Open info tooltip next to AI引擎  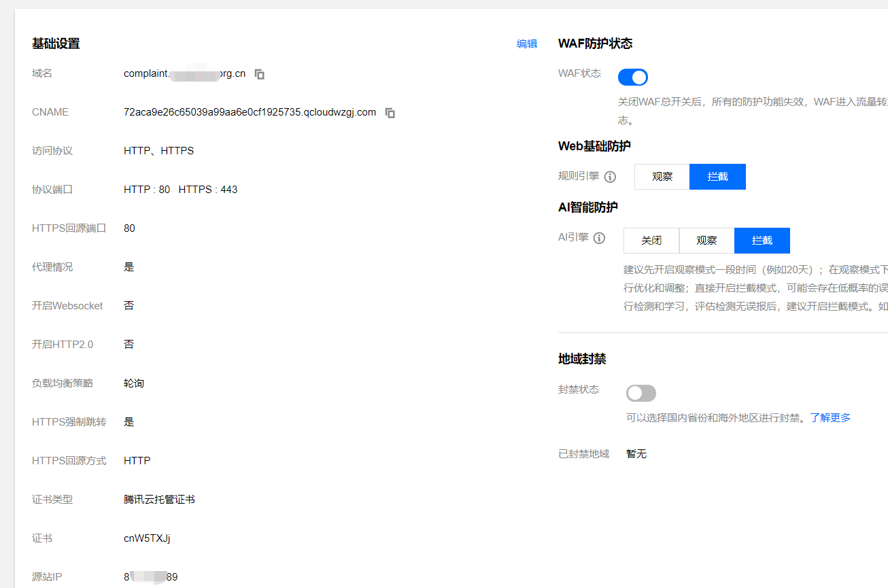point(599,238)
